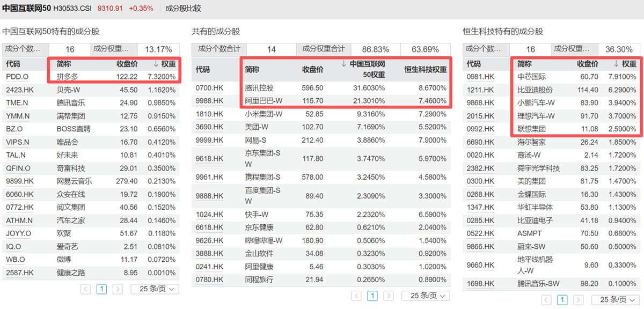Open stock code 3690.HK link

point(209,127)
